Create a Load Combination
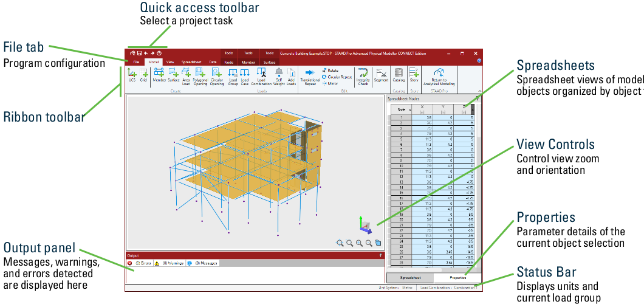This screenshot has height=307, width=644. point(261,77)
